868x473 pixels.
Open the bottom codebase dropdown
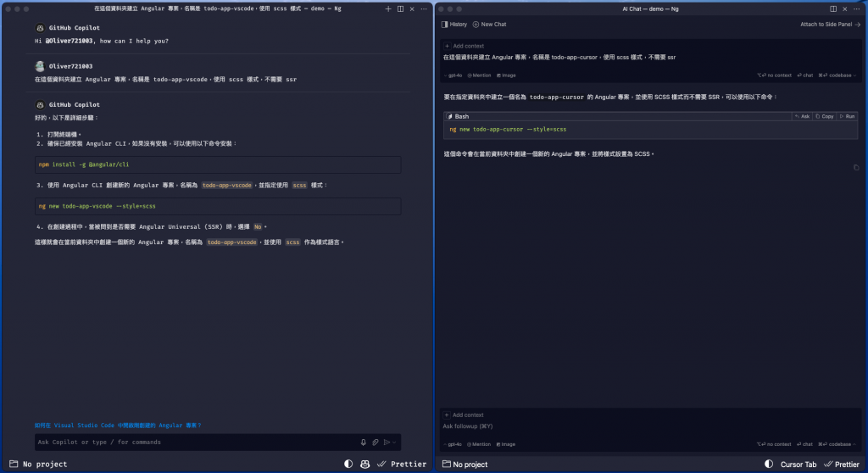click(837, 444)
